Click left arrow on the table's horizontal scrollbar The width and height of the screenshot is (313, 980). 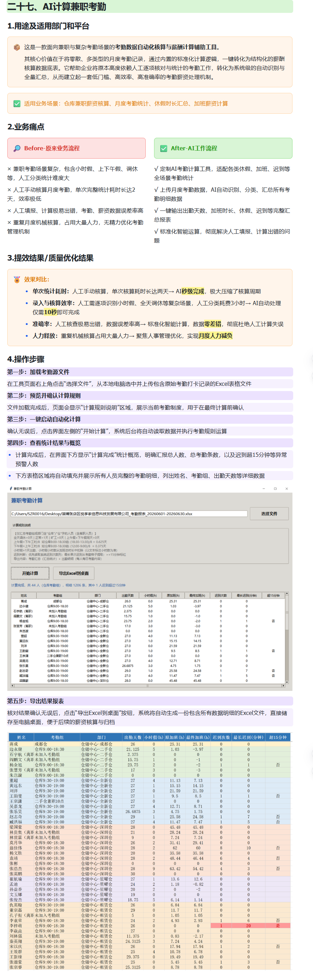click(x=13, y=686)
